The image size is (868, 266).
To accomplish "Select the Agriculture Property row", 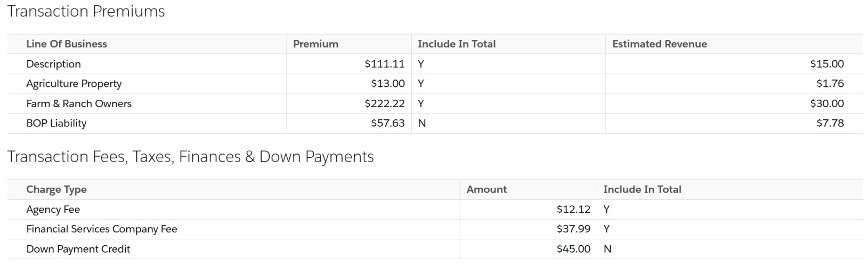I will tap(74, 84).
